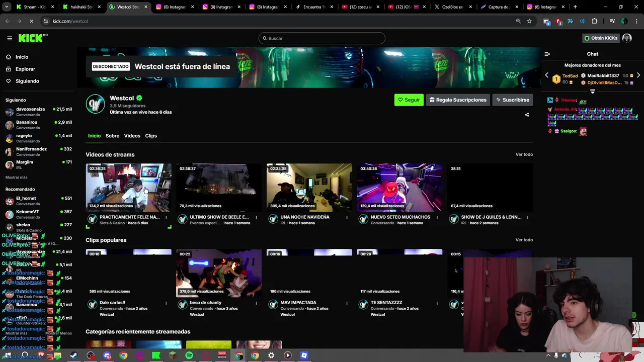Open options menu for ULTIMO SHOW DE BEELE
The image size is (644, 362).
(256, 218)
